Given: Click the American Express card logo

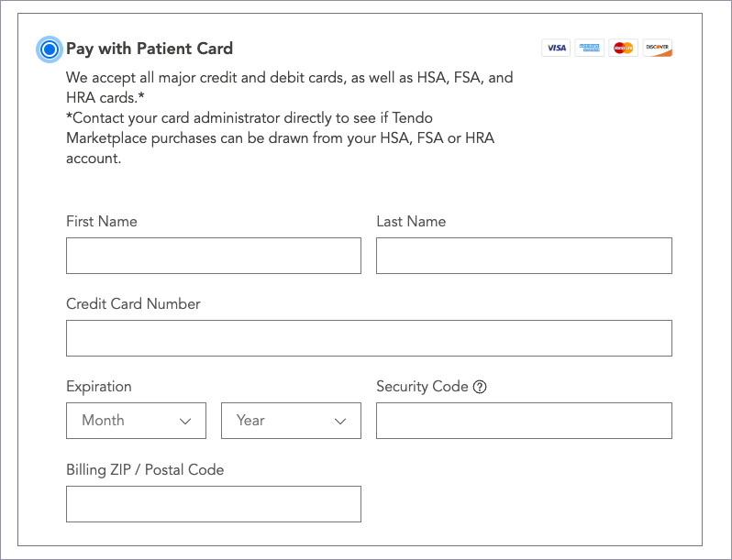Looking at the screenshot, I should [x=590, y=48].
